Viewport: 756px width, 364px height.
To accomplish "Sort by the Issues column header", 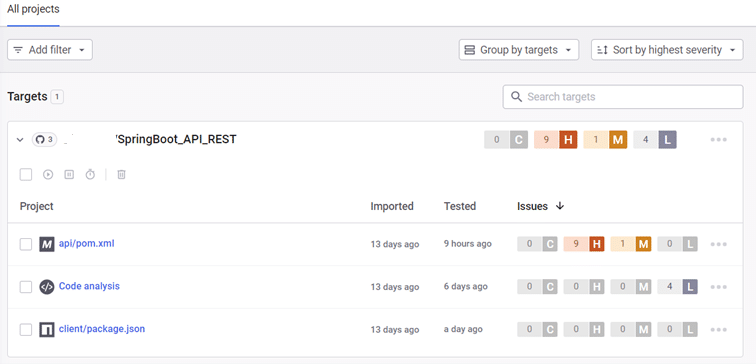I will [x=532, y=206].
